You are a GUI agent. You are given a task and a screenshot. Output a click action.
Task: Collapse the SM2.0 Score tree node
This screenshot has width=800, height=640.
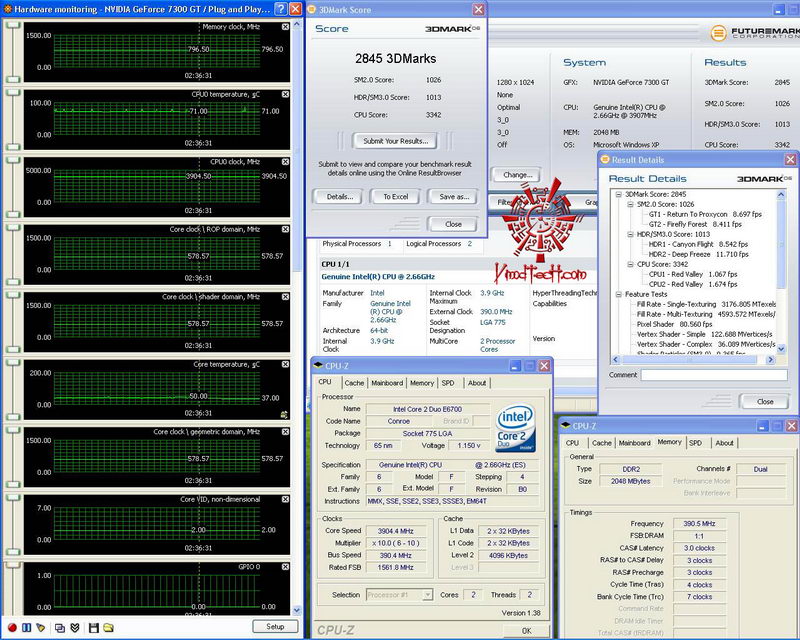(630, 204)
